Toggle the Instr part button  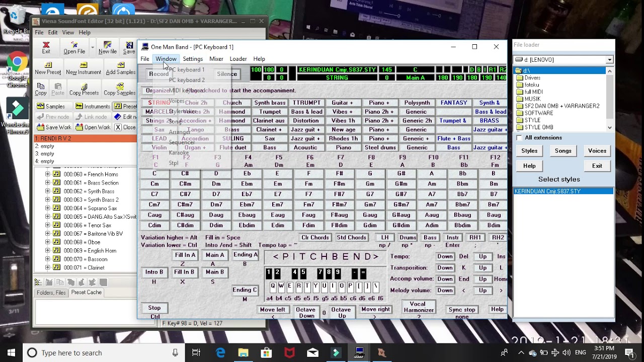tap(453, 237)
